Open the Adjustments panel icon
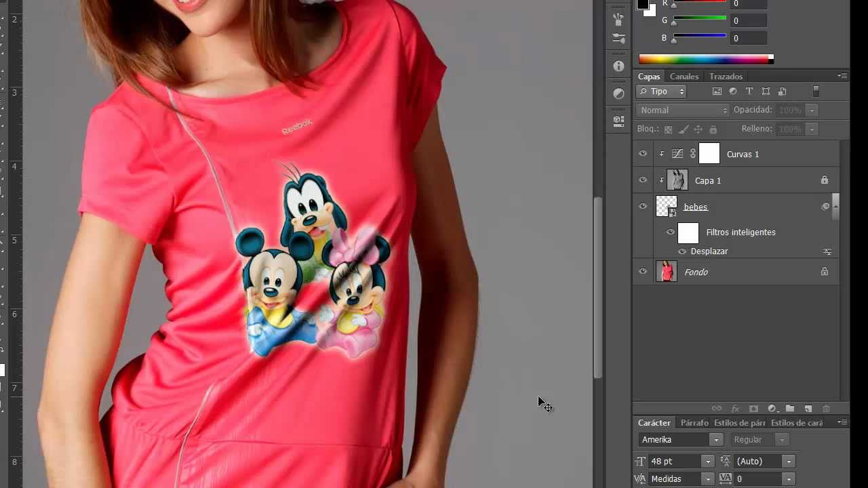Image resolution: width=868 pixels, height=488 pixels. 618,94
